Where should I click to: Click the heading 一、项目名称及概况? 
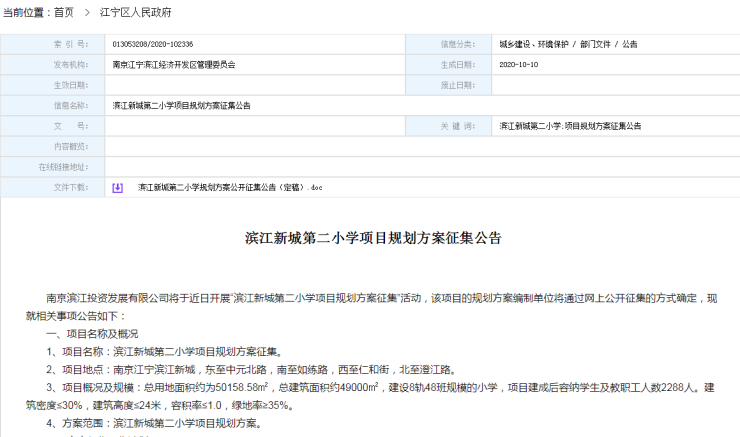click(92, 334)
